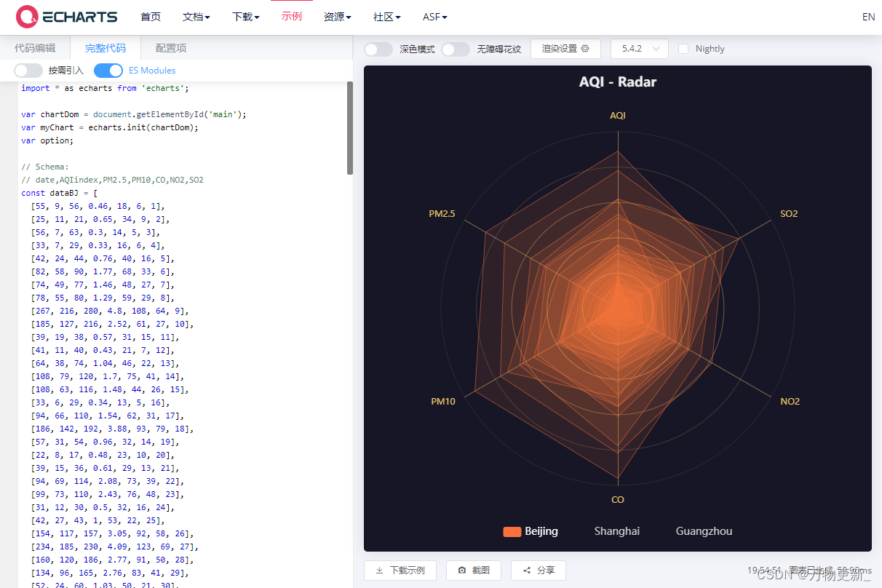Toggle the Beijing legend color swatch
This screenshot has width=882, height=588.
[x=512, y=531]
